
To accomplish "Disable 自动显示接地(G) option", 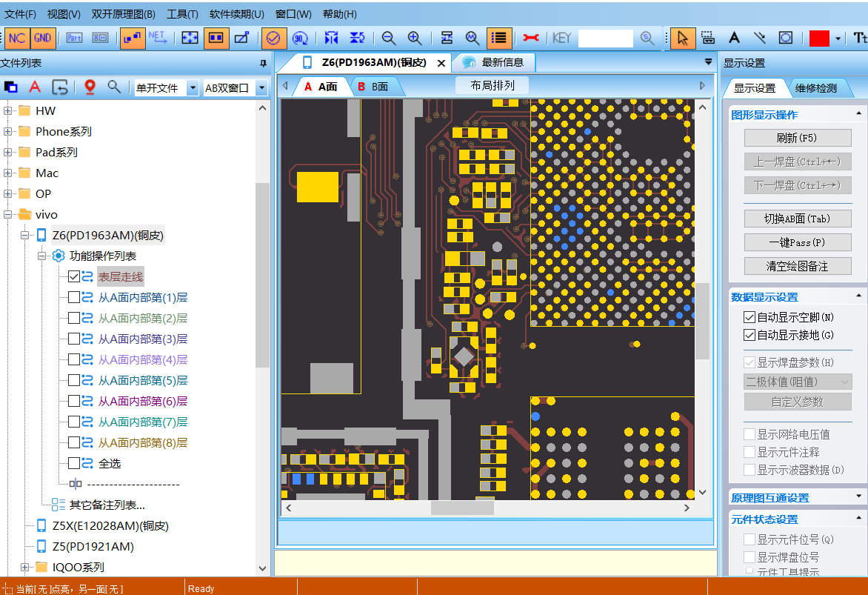I will pos(750,334).
